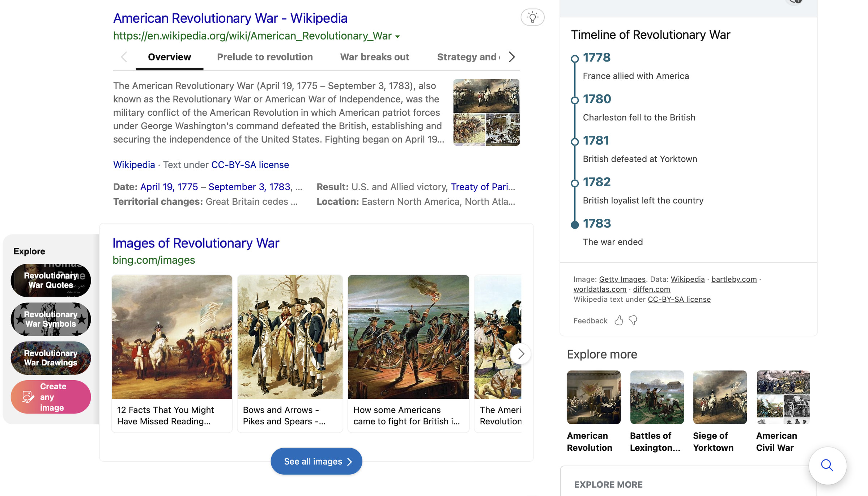
Task: Click the light bulb icon
Action: pyautogui.click(x=531, y=17)
